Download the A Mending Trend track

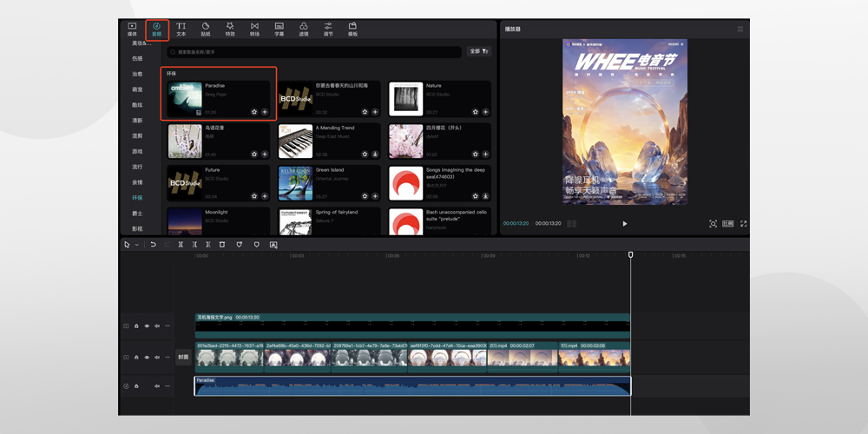375,154
